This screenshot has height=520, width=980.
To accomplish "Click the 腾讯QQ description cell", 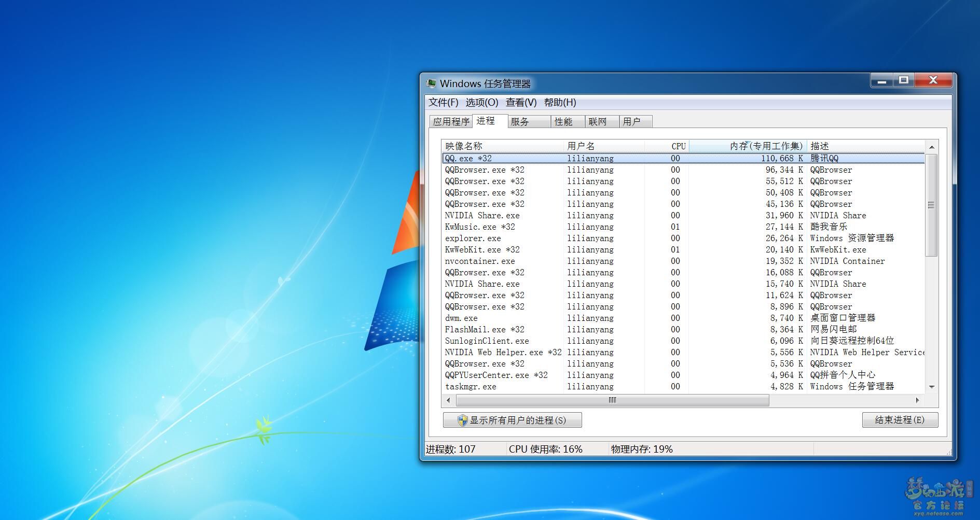I will pyautogui.click(x=824, y=159).
